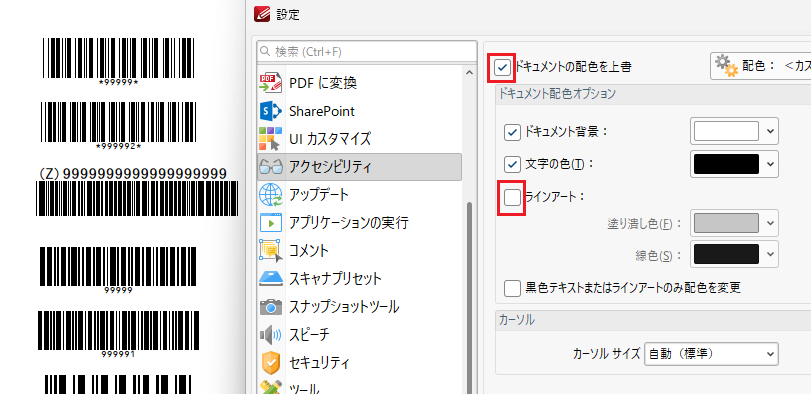Screen dimensions: 811x394
Task: Uncheck ドキュメントの配色を上書 checkbox
Action: [502, 67]
